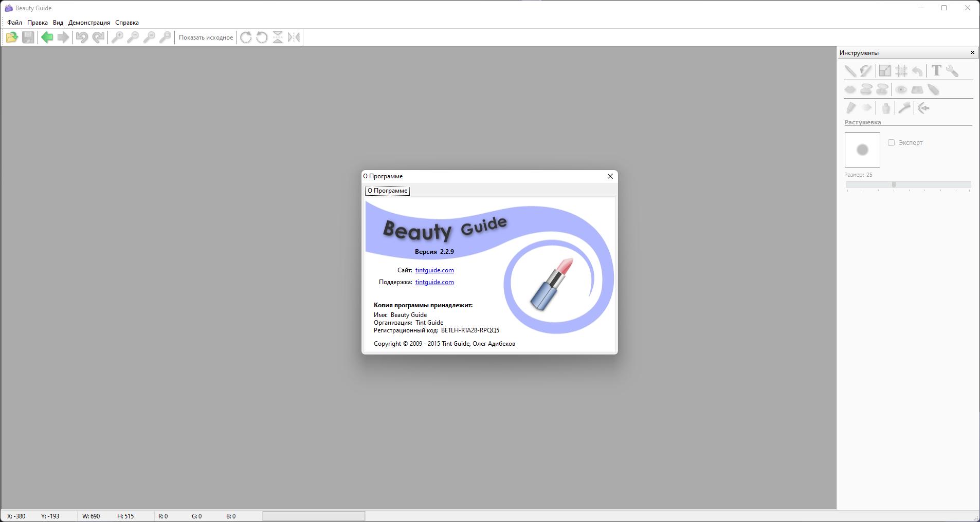Maximize the Beauty Guide window
Viewport: 980px width, 522px height.
(x=944, y=8)
